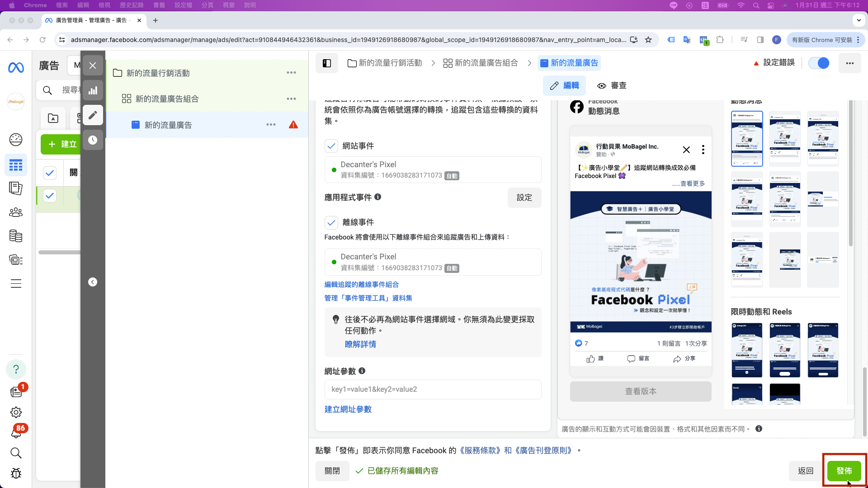Click 查看版本 button under preview
This screenshot has width=868, height=488.
[641, 391]
